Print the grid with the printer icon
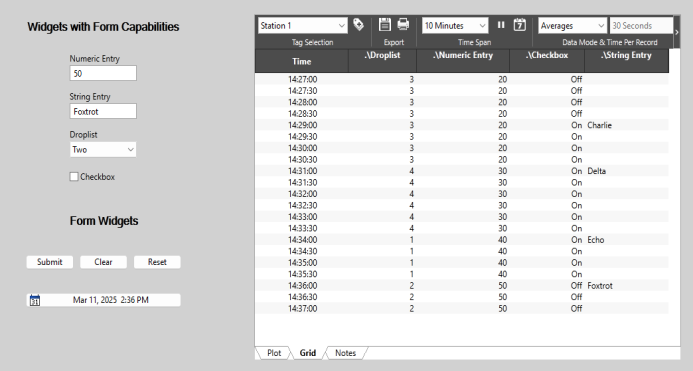 pos(403,25)
